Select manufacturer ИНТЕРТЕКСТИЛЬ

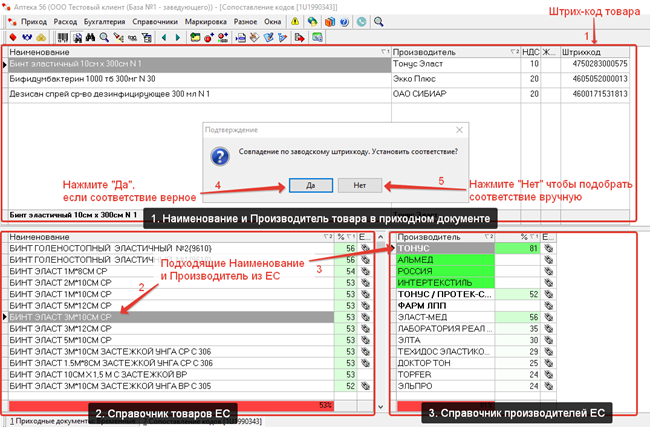[x=446, y=283]
